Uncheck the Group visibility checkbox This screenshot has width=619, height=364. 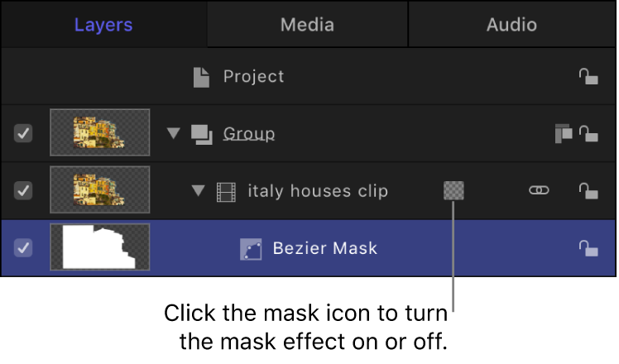(23, 133)
